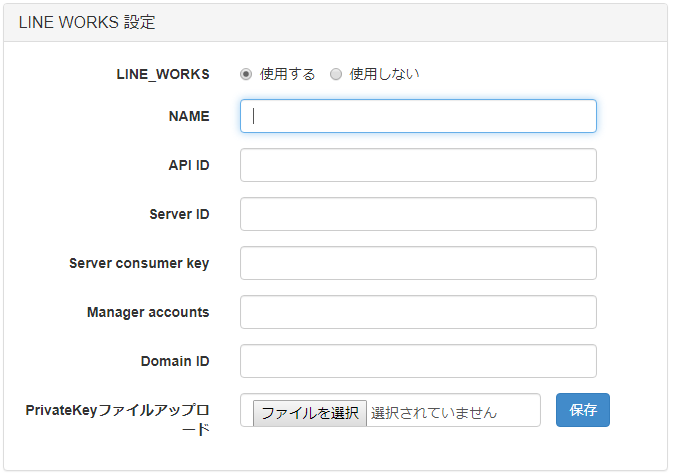The image size is (674, 475).
Task: Click the Server ID input field
Action: pos(418,214)
